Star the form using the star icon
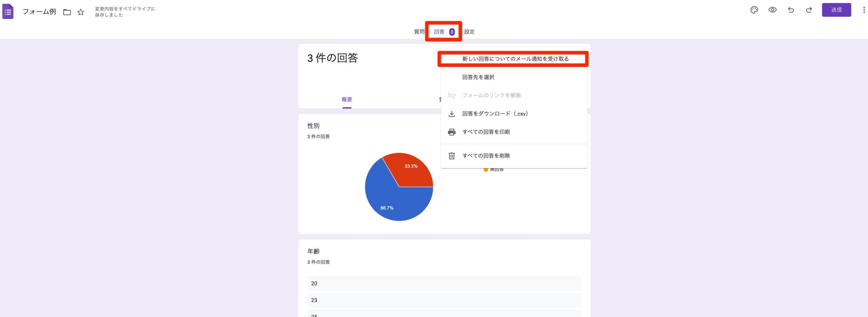The height and width of the screenshot is (317, 868). [81, 12]
